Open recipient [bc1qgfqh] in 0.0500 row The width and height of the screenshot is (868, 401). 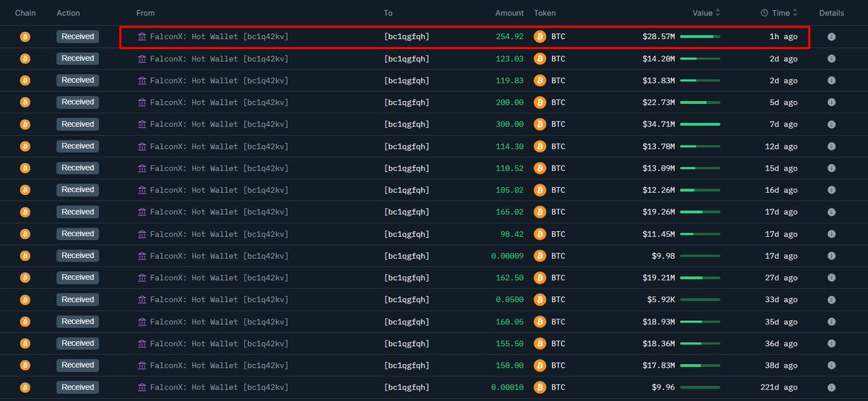coord(407,300)
